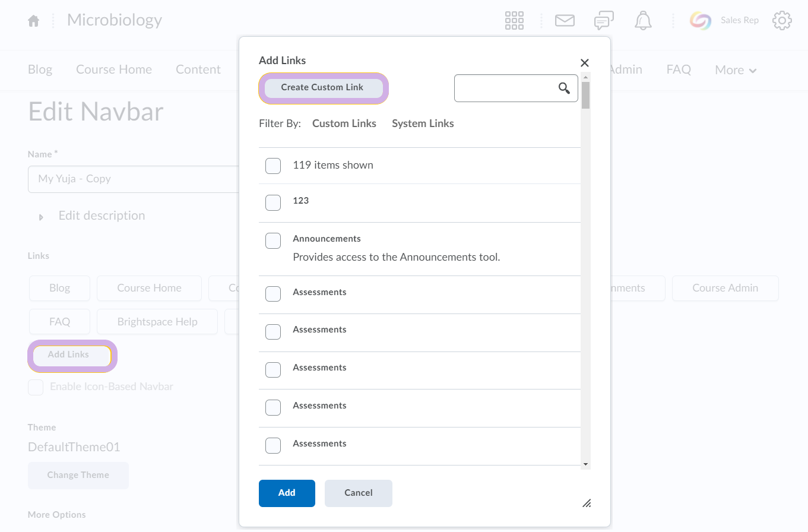This screenshot has height=532, width=808.
Task: Go to My Home via house icon
Action: 34,21
